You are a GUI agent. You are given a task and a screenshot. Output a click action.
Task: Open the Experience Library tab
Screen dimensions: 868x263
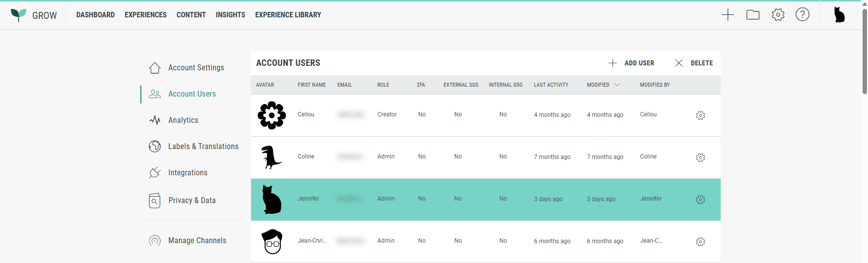tap(288, 15)
